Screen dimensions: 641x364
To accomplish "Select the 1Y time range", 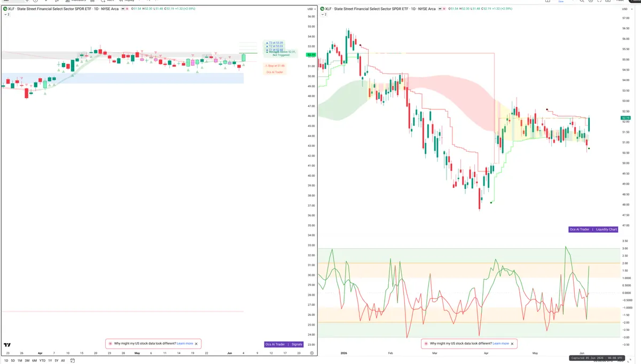I will [x=50, y=361].
